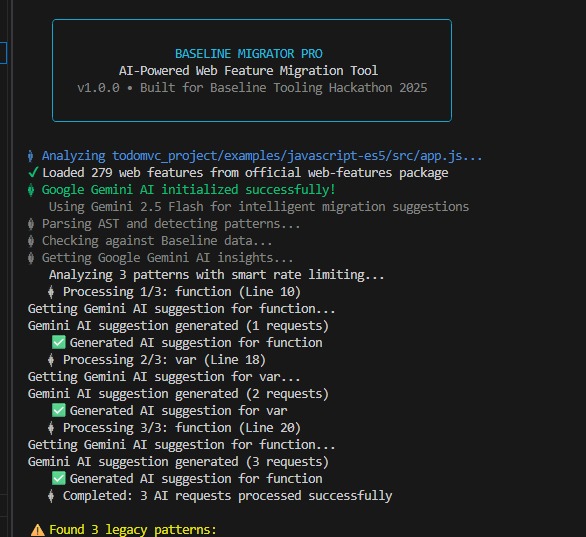
Task: Click 'Completed: 3 AI requests processed successfully' line
Action: coord(227,496)
